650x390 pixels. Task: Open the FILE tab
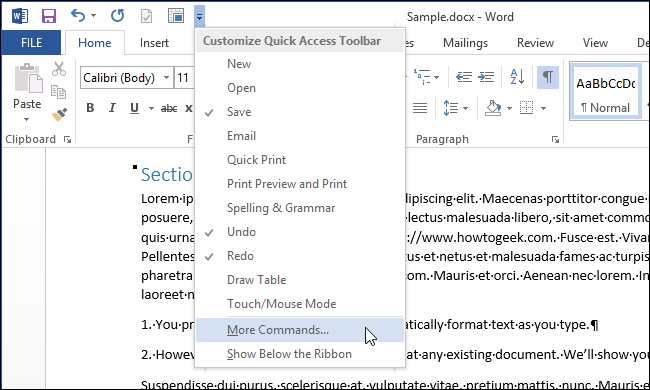click(x=32, y=43)
